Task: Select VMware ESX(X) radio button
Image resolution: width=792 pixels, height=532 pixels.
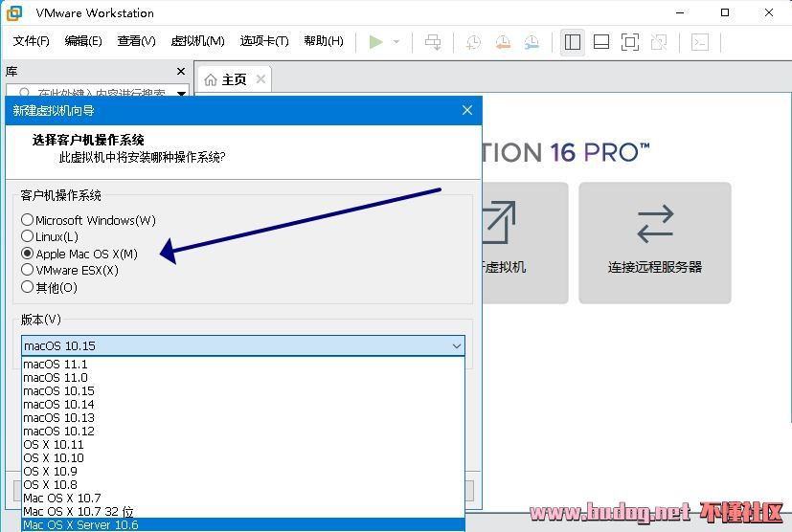Action: click(27, 270)
